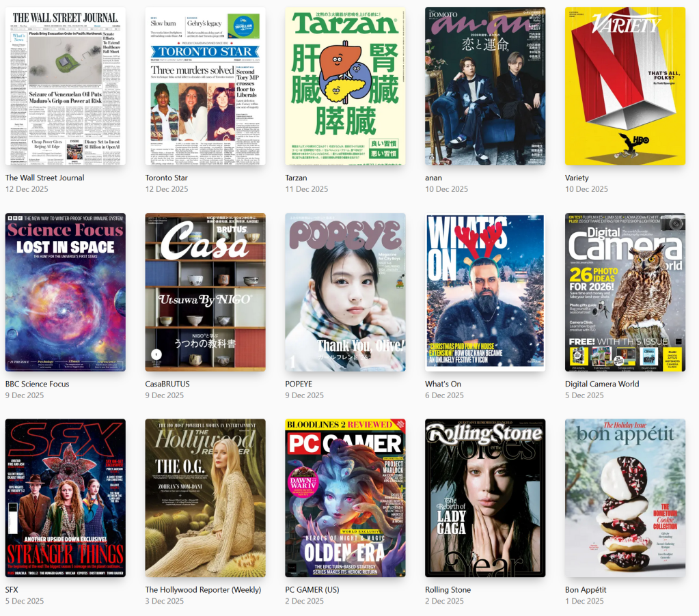The image size is (699, 616).
Task: Open the POPEYE magazine cover image
Action: 345,292
